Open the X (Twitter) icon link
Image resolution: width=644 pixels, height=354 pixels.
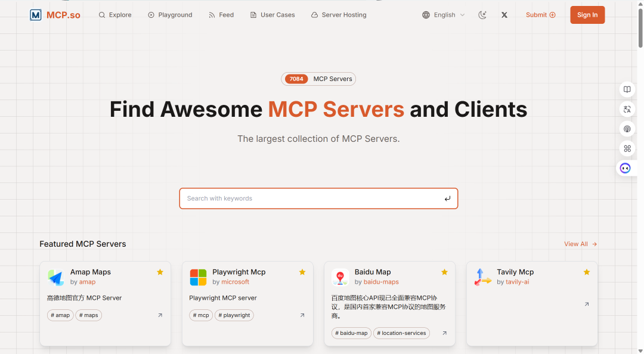point(504,15)
